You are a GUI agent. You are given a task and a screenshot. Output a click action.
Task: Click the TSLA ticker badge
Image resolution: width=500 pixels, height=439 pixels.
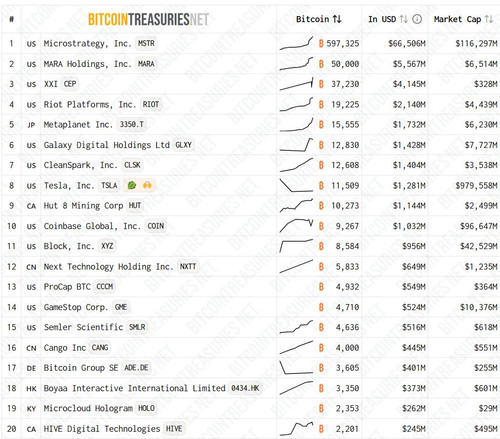(x=109, y=186)
